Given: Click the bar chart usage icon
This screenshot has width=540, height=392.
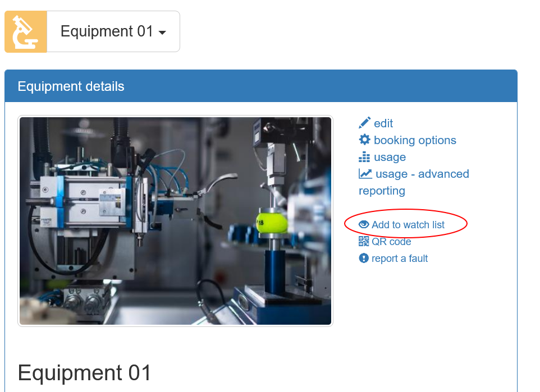Looking at the screenshot, I should pyautogui.click(x=365, y=157).
